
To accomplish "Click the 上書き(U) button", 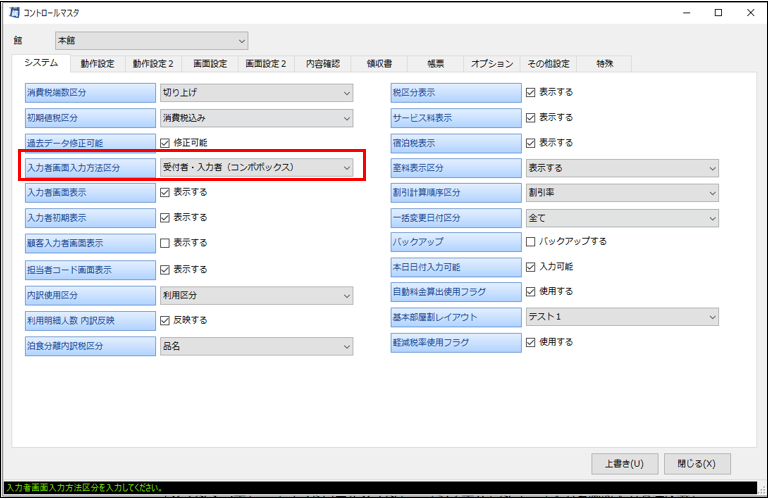I will pyautogui.click(x=624, y=464).
